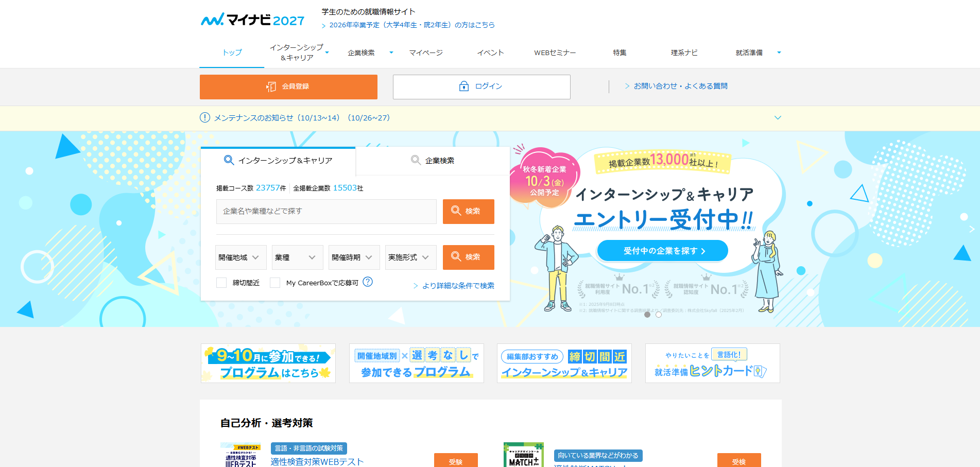The image size is (980, 467).
Task: Click the magnifier icon on the upper 検索 button
Action: point(456,211)
